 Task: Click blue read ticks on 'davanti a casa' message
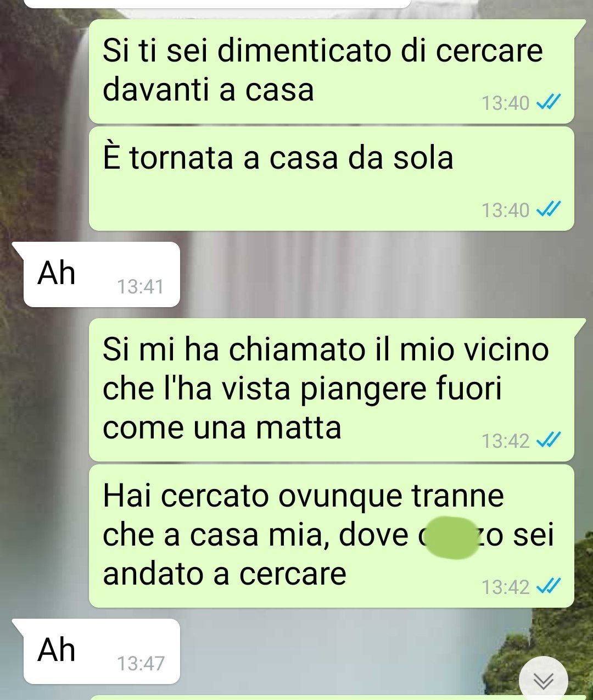coord(548,102)
